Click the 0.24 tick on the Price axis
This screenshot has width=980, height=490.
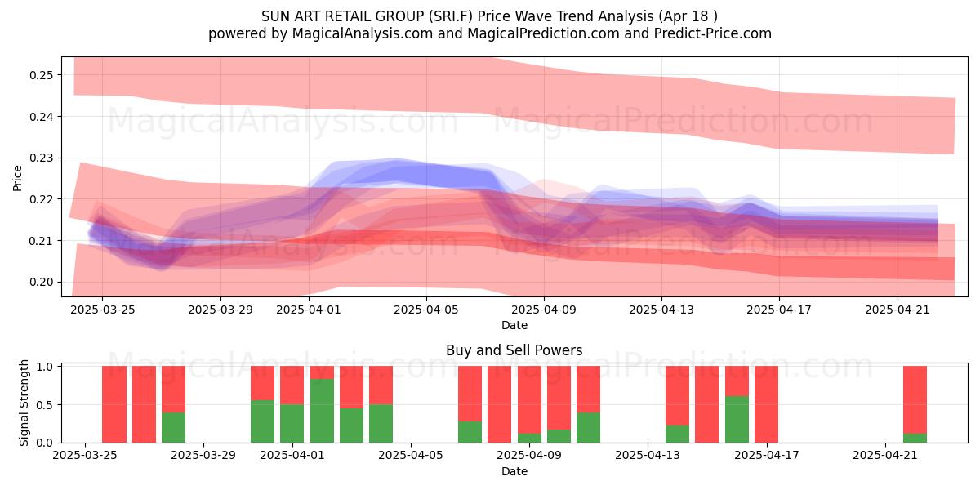42,117
